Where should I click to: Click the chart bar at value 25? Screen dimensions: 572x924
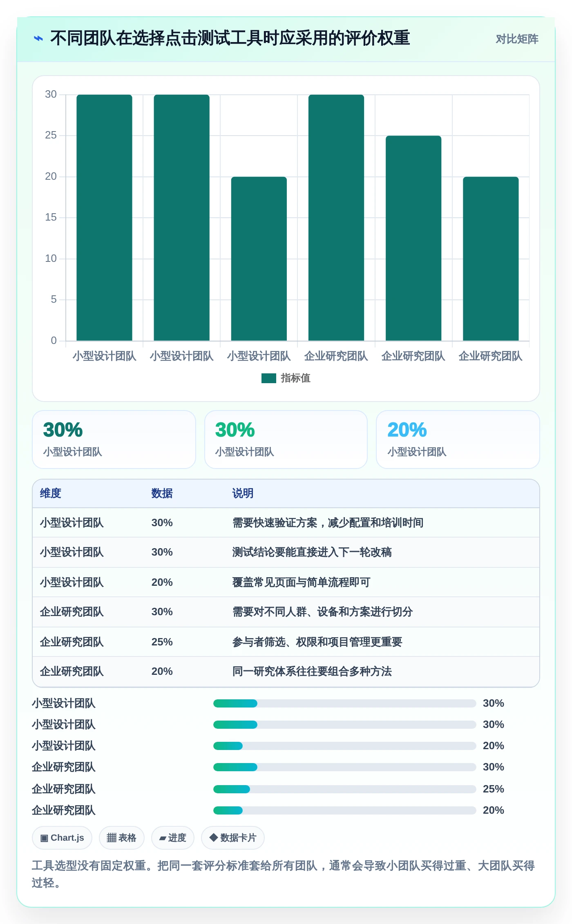coord(413,238)
